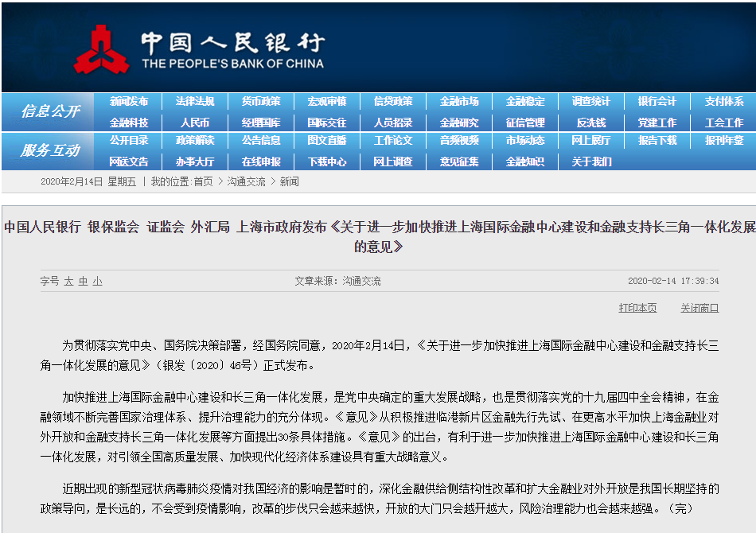Viewport: 756px width, 533px height.
Task: Select 金融市场 in navigation
Action: pos(459,102)
